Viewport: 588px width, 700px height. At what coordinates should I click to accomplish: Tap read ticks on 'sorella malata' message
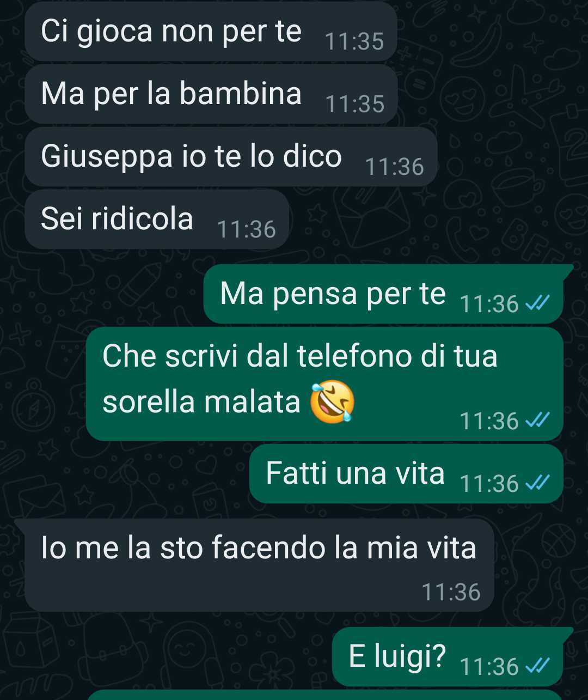537,419
